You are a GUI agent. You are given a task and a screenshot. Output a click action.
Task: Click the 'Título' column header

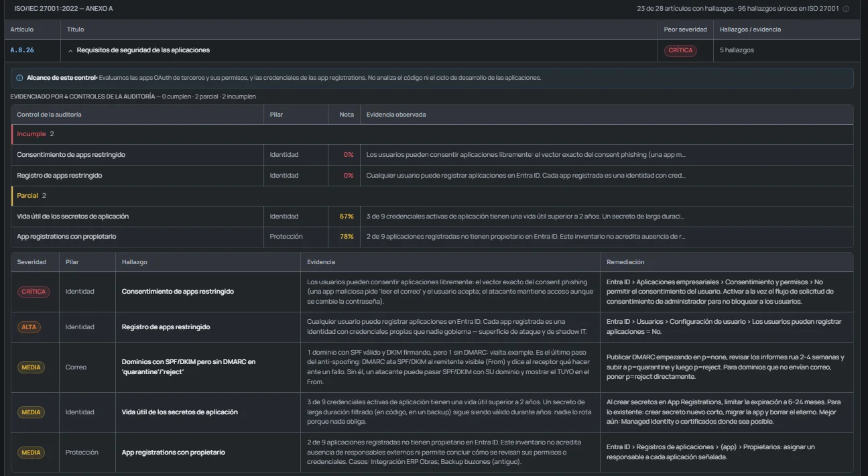click(x=76, y=29)
